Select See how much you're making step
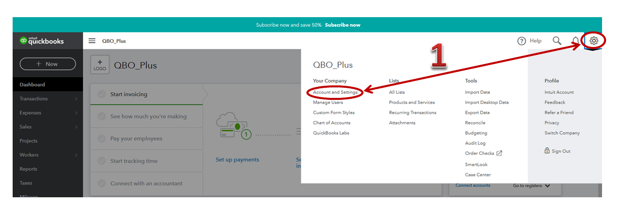 click(147, 117)
